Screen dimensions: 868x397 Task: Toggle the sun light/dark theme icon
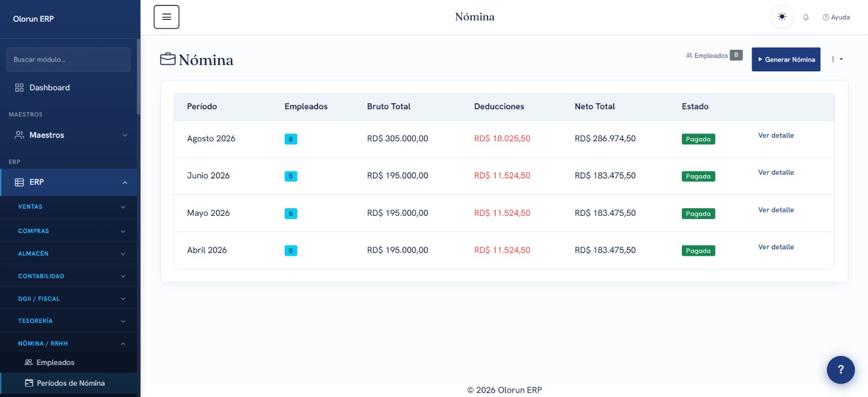pyautogui.click(x=782, y=17)
